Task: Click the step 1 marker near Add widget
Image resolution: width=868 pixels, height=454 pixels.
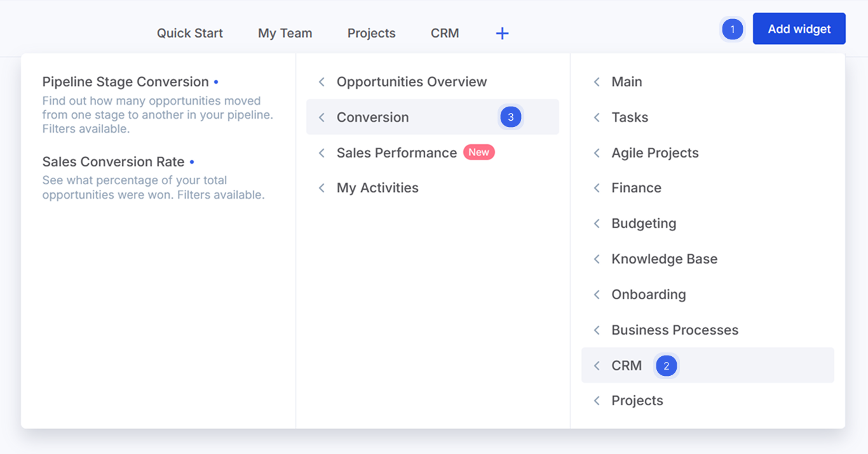Action: [x=732, y=29]
